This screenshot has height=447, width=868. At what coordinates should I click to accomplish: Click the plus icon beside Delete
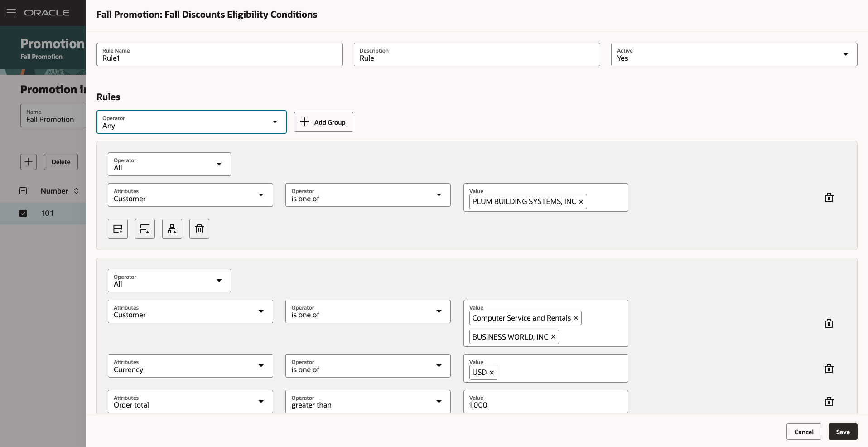28,162
